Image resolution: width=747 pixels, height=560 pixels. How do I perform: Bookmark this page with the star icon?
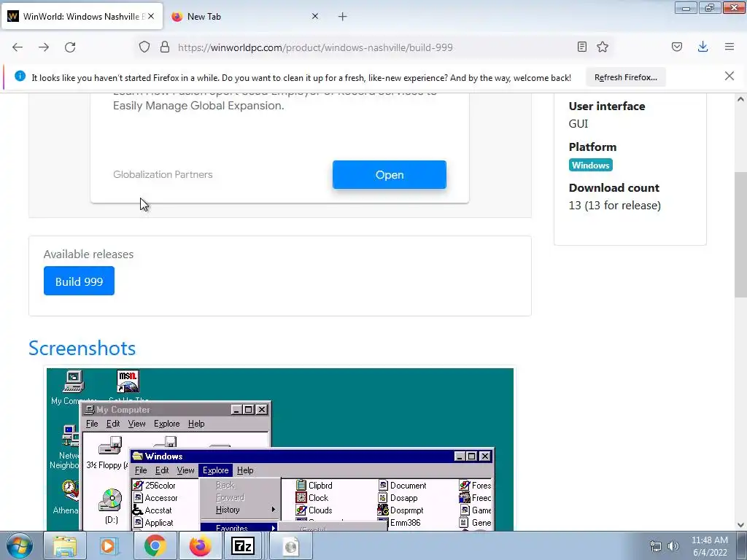(x=603, y=47)
